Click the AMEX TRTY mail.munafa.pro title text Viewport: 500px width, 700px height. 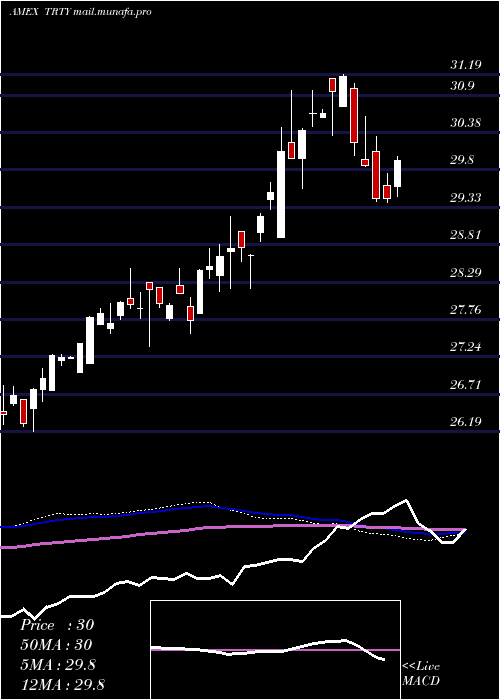(x=80, y=12)
